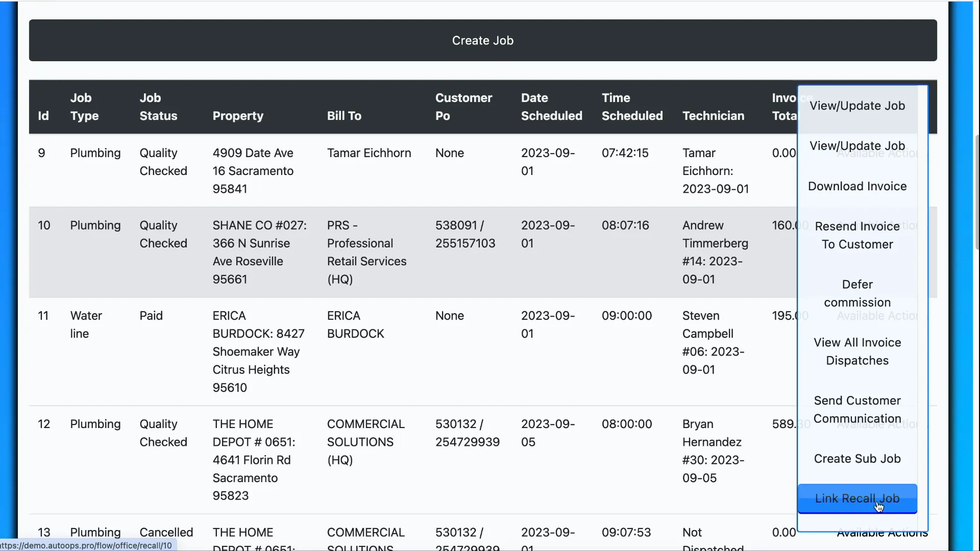980x551 pixels.
Task: Click ERICA BURDOCK in Bill To column
Action: 355,324
